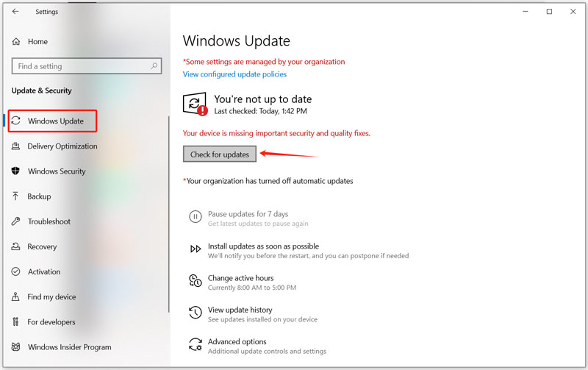Click "You're not up to date" status text
Screen dimensions: 588x370
click(x=263, y=99)
